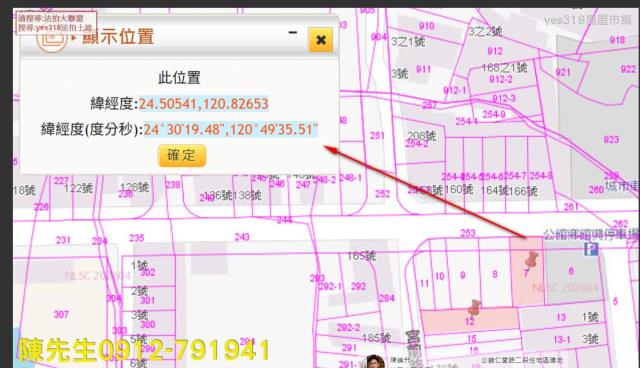Click parcel number 253
The image size is (640, 368).
[x=468, y=233]
